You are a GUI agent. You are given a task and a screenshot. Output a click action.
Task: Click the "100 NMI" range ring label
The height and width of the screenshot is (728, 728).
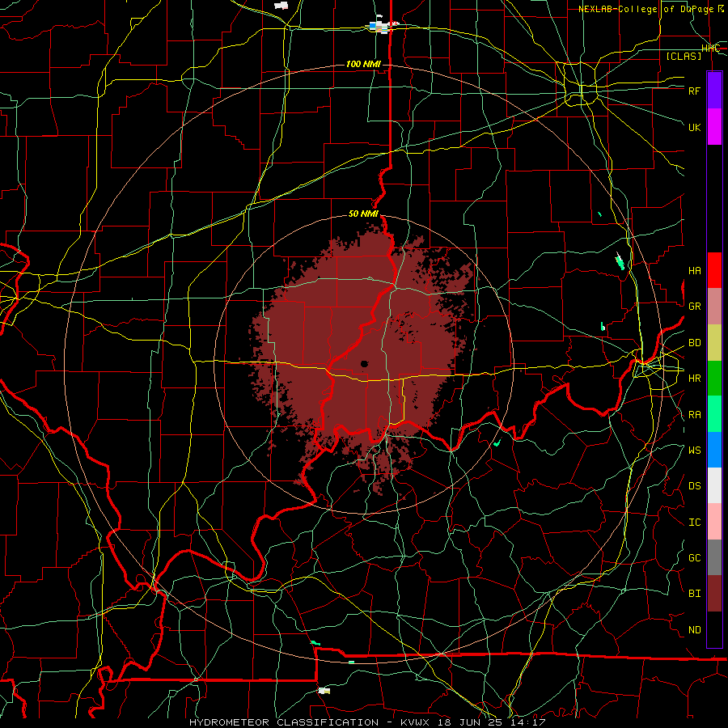(x=363, y=64)
